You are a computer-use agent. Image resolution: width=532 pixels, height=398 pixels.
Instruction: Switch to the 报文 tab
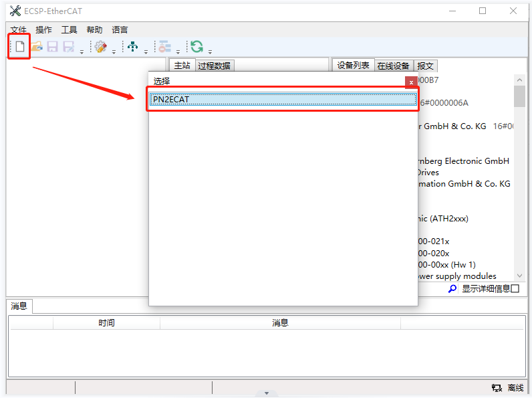point(426,66)
